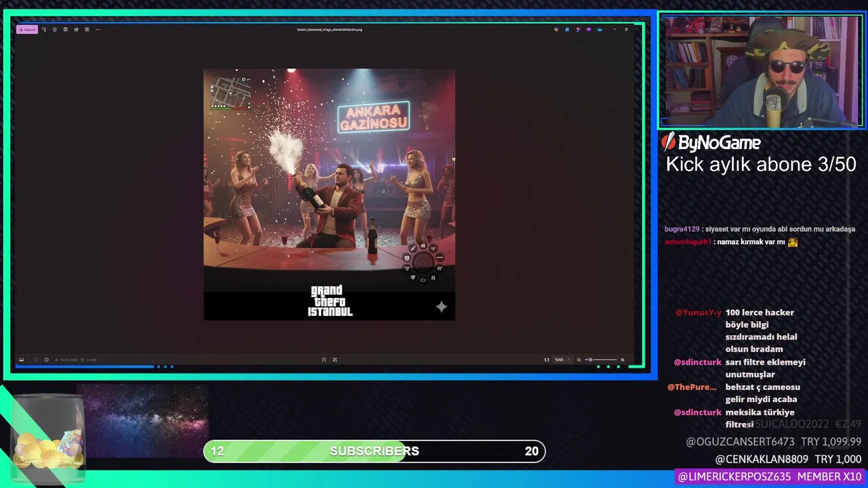This screenshot has height=488, width=868.
Task: Open the blue Paint-style app icon
Action: 567,30
